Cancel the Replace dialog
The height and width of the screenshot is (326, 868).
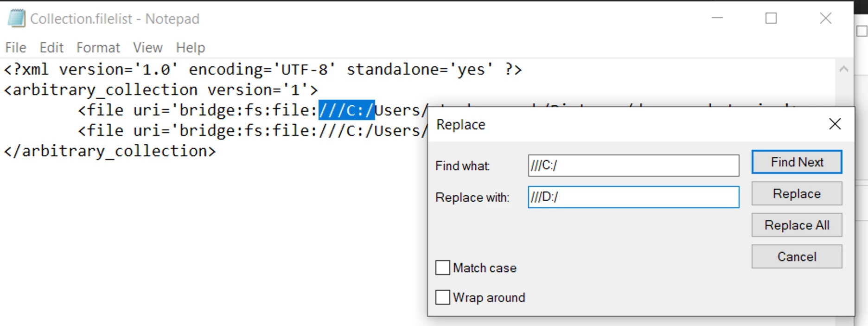pos(797,256)
